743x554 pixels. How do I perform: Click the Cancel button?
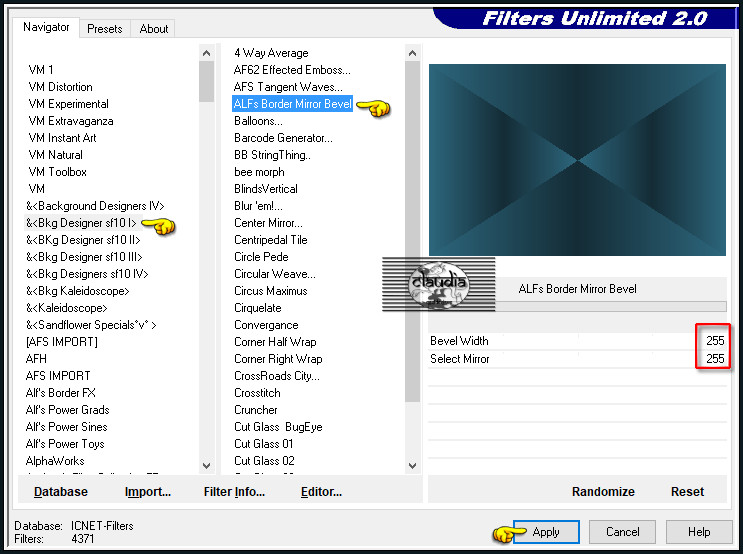(x=622, y=532)
